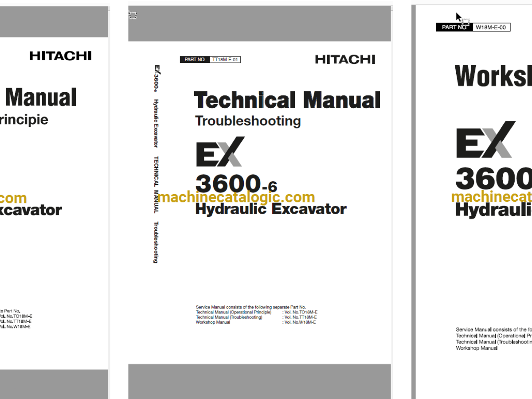This screenshot has height=399, width=532.
Task: Click the vertical "Troubleshooting" spine text
Action: tap(156, 242)
